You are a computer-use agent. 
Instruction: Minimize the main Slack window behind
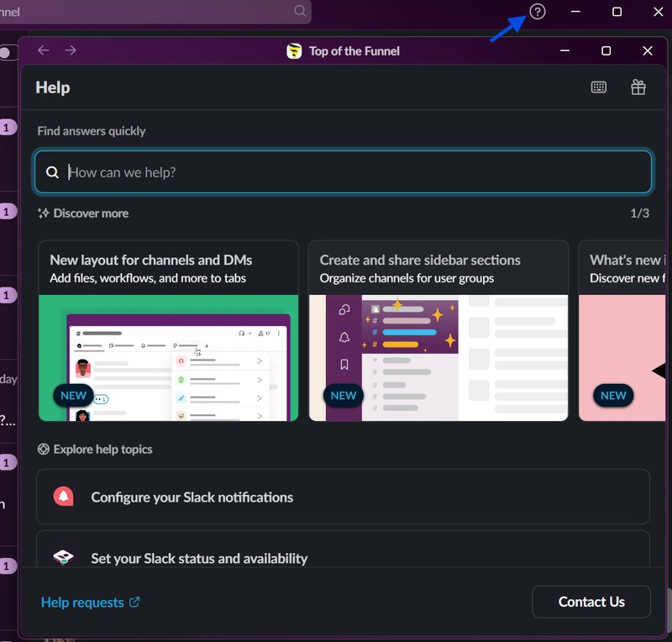tap(575, 12)
